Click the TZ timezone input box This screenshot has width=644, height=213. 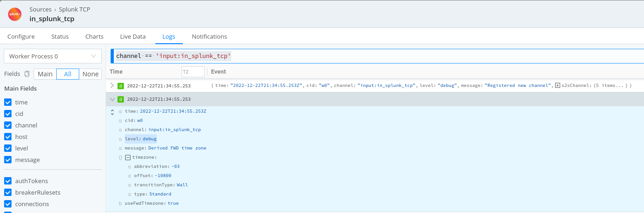pyautogui.click(x=193, y=72)
